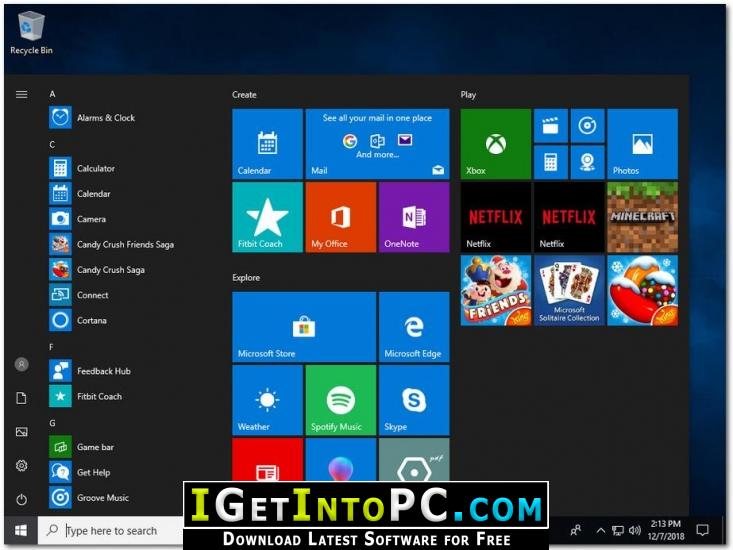Screen dimensions: 733x550
Task: Open the first Netflix tile
Action: 496,217
